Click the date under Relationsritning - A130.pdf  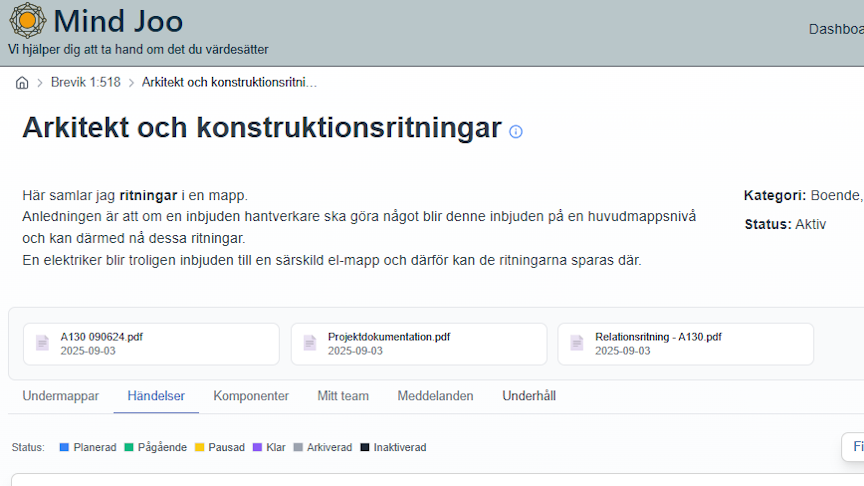tap(623, 351)
